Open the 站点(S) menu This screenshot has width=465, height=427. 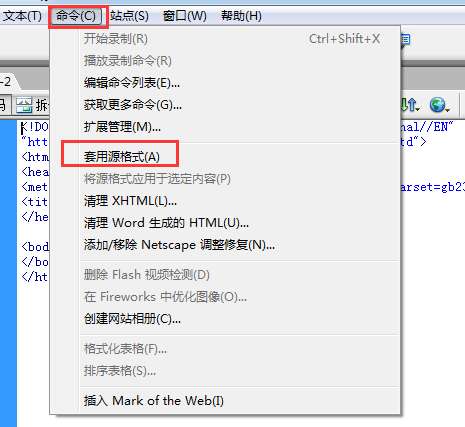(129, 16)
